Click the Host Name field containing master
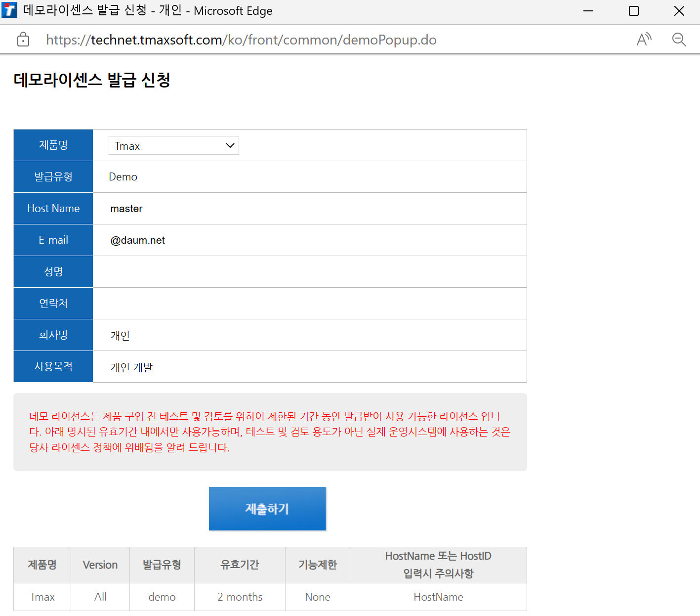700x616 pixels. point(310,209)
